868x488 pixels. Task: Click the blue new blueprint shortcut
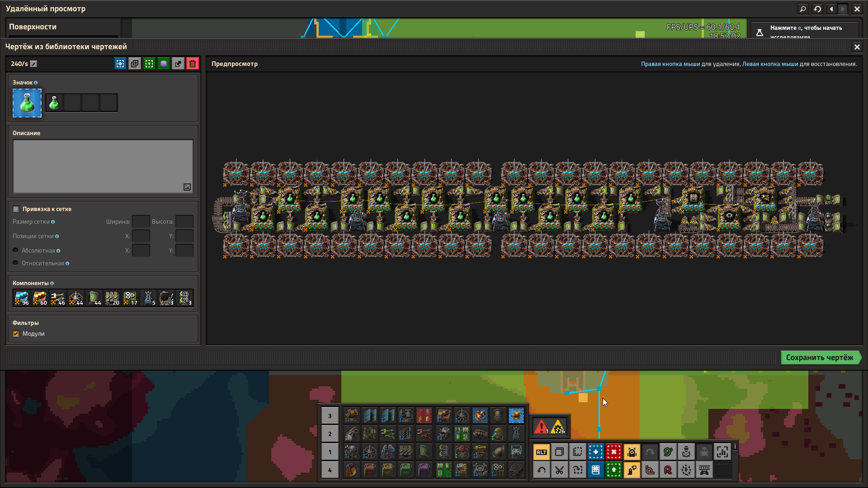[x=595, y=452]
